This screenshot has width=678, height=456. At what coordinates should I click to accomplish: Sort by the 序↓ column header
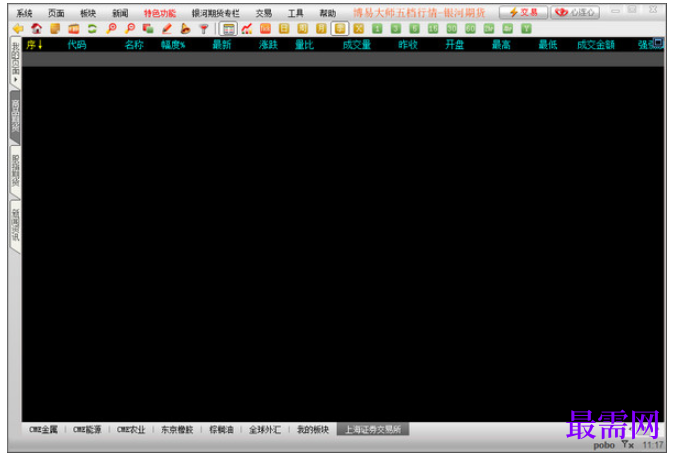pyautogui.click(x=34, y=45)
